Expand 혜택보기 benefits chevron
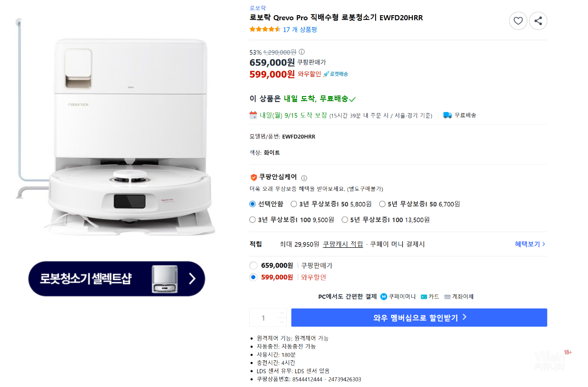The image size is (588, 387). coord(543,244)
